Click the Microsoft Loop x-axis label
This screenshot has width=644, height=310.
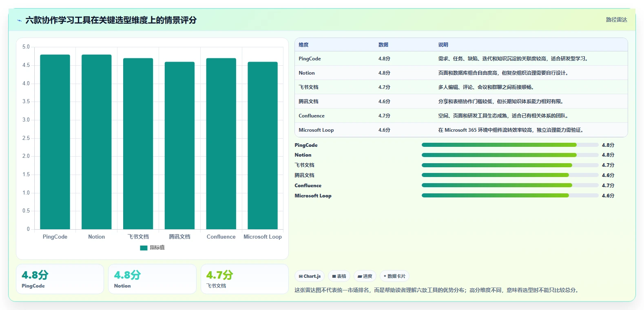point(263,237)
